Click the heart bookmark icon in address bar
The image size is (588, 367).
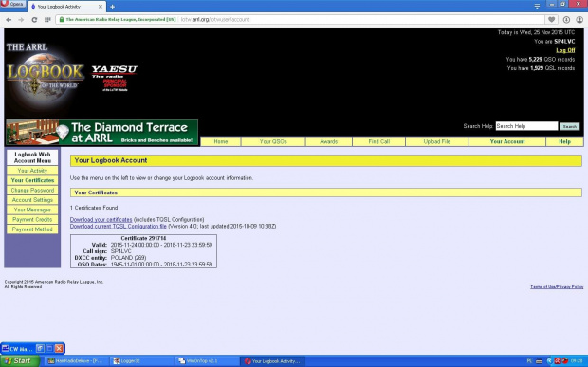[x=551, y=20]
